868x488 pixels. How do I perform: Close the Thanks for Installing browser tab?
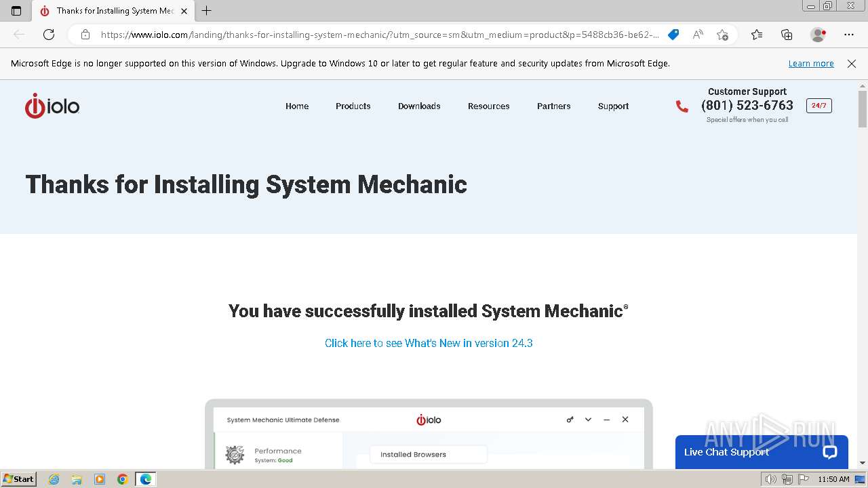184,11
